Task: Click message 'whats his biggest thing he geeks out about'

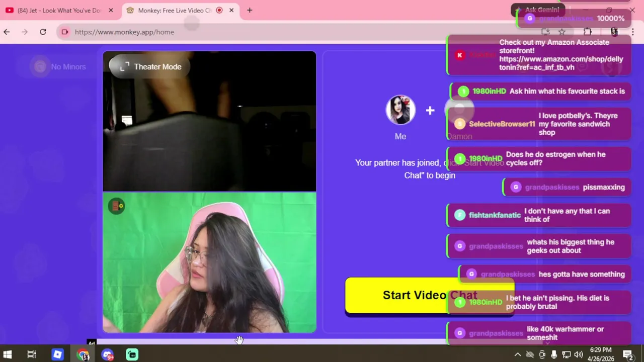Action: coord(571,246)
